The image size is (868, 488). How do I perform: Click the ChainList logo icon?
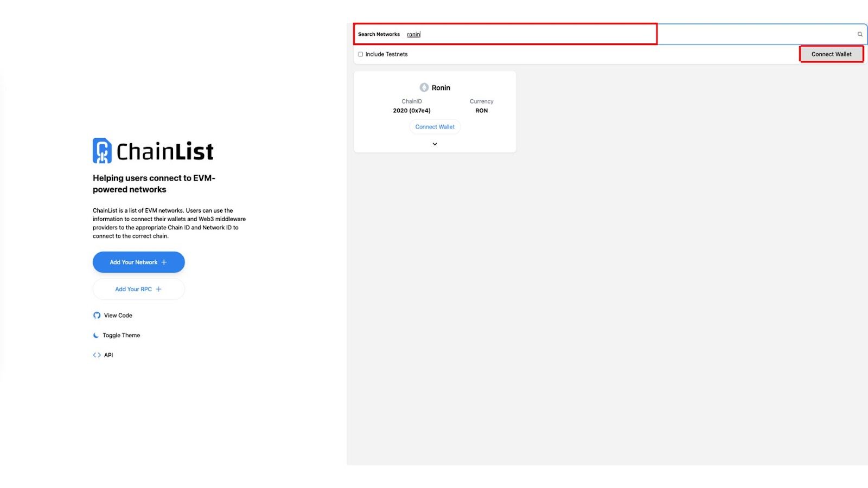pyautogui.click(x=102, y=151)
